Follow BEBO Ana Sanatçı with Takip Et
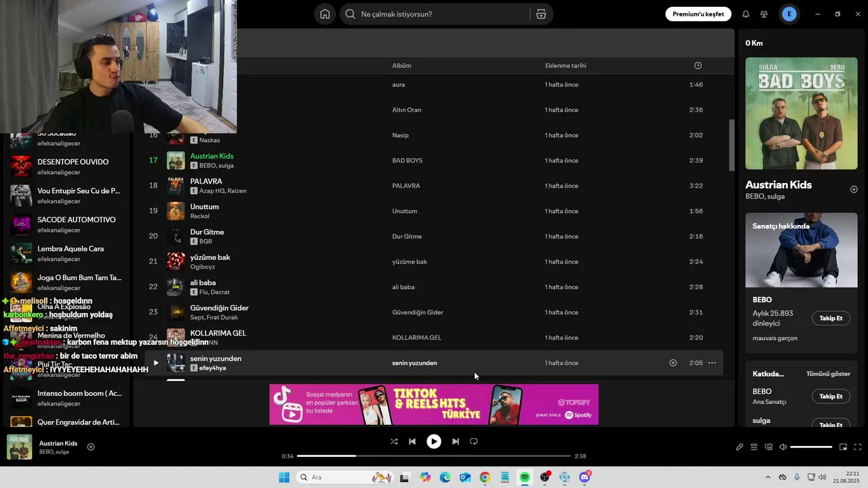This screenshot has height=488, width=868. pos(831,396)
